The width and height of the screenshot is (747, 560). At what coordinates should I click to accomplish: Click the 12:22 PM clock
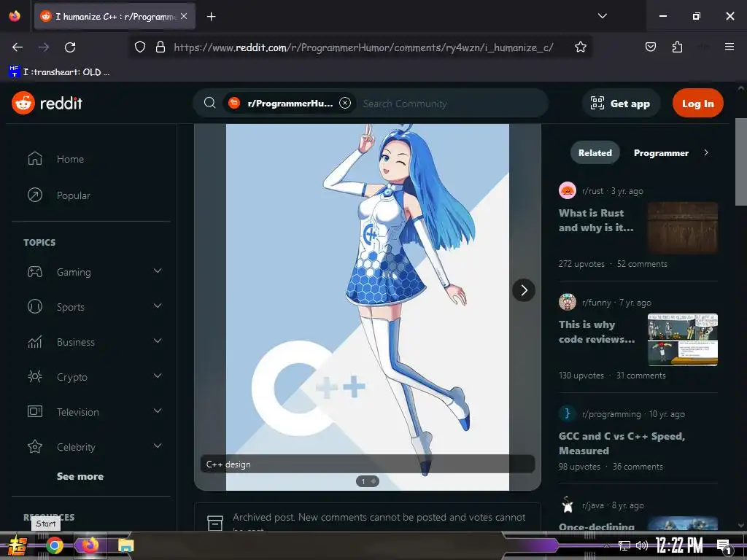pyautogui.click(x=679, y=545)
